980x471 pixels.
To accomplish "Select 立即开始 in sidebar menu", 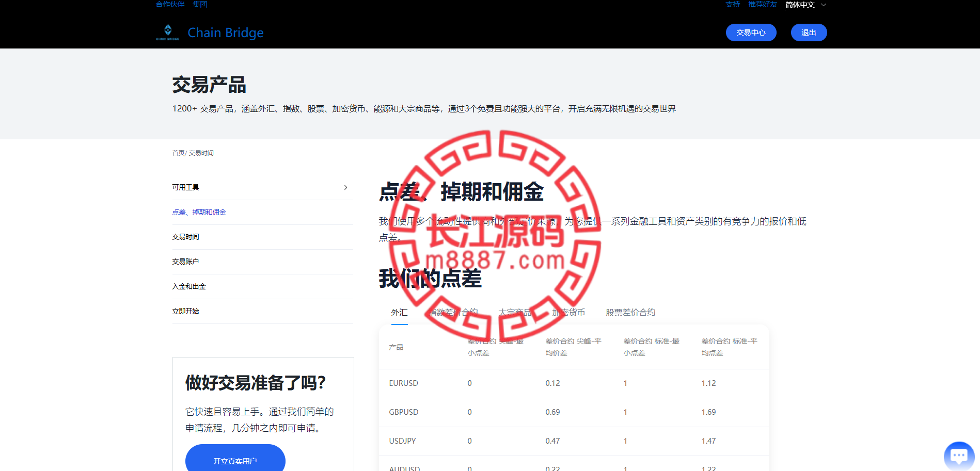I will (x=185, y=311).
